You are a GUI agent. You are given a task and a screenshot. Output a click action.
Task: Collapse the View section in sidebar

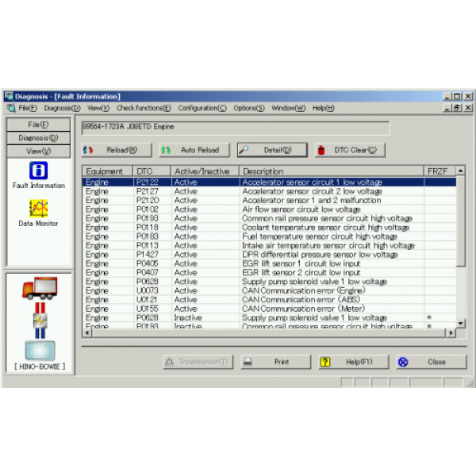38,150
